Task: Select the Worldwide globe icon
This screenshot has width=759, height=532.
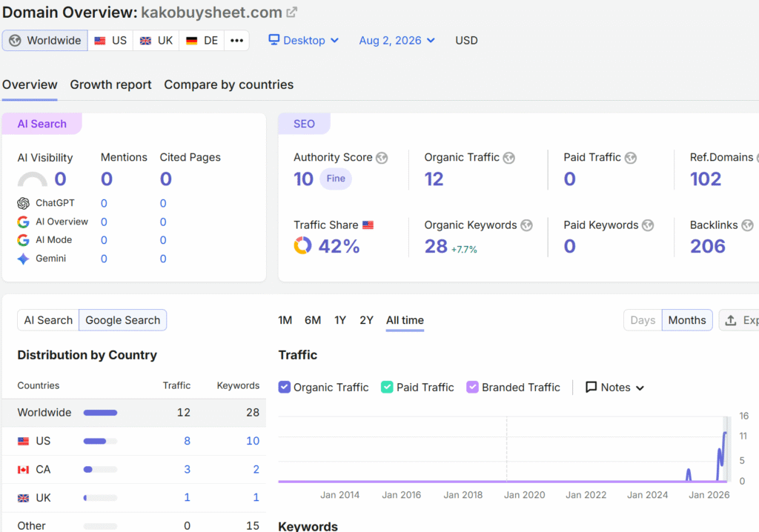Action: [x=15, y=41]
